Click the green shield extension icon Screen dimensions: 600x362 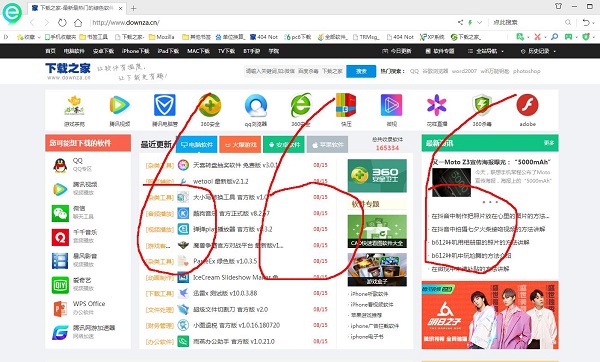[x=585, y=37]
